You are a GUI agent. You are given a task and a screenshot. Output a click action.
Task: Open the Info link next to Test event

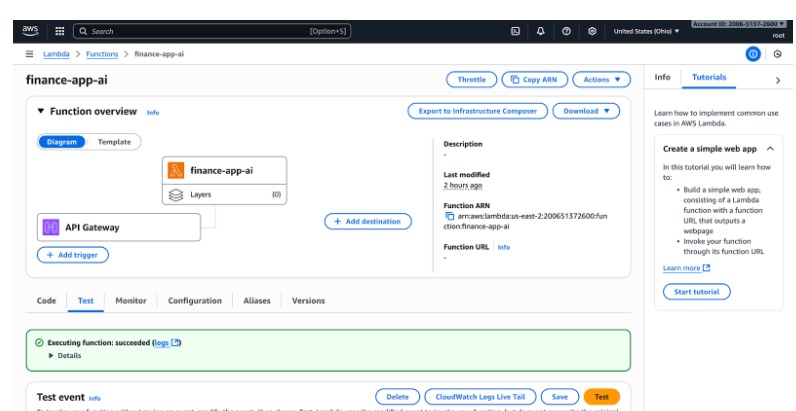pyautogui.click(x=94, y=398)
